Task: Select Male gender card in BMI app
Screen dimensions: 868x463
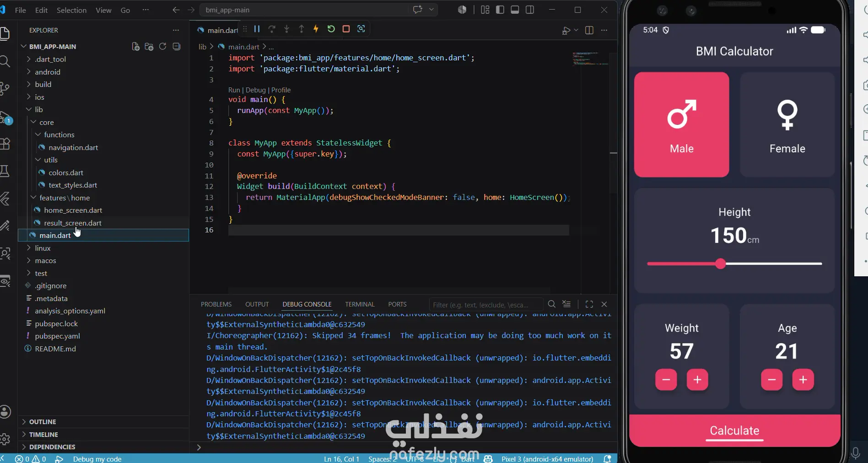Action: pyautogui.click(x=681, y=124)
